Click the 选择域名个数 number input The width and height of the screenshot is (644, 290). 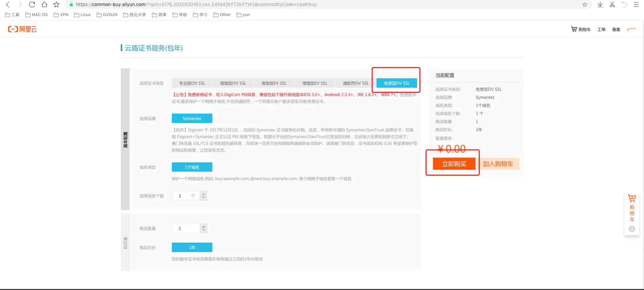tap(186, 196)
